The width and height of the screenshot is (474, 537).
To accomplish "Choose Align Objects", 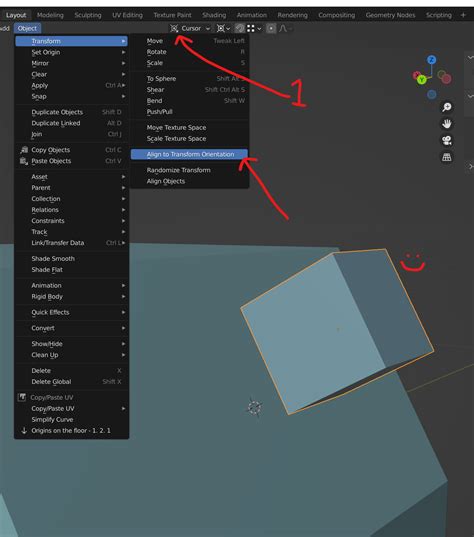I will pos(189,181).
